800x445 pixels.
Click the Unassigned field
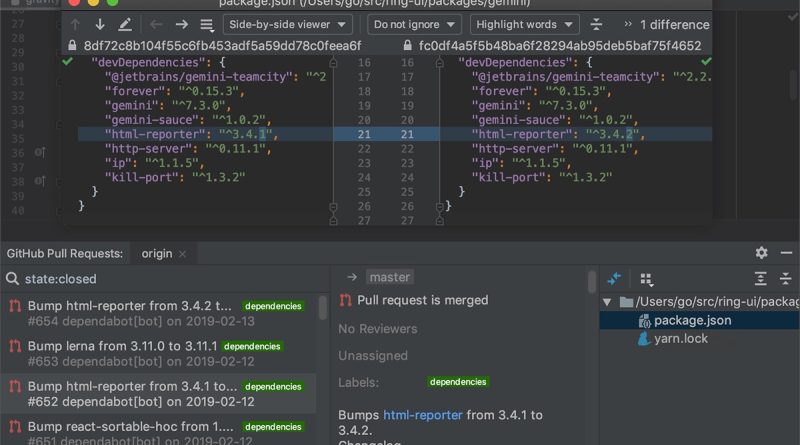tap(373, 356)
